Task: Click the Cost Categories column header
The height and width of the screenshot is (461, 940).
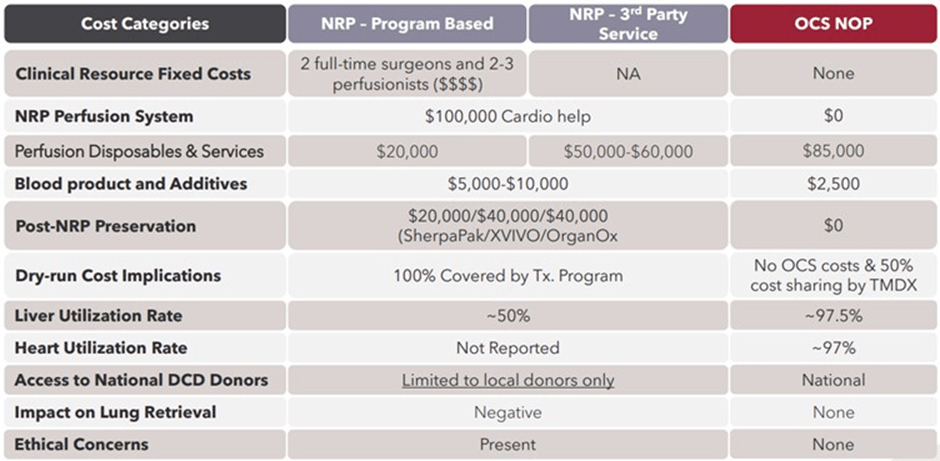Action: click(145, 24)
